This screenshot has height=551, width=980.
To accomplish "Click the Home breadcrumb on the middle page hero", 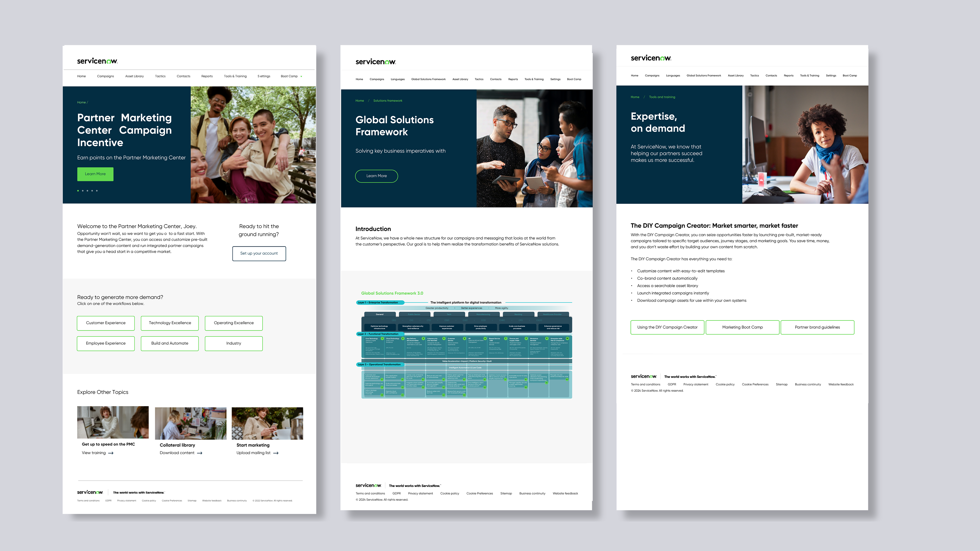I will click(x=360, y=101).
